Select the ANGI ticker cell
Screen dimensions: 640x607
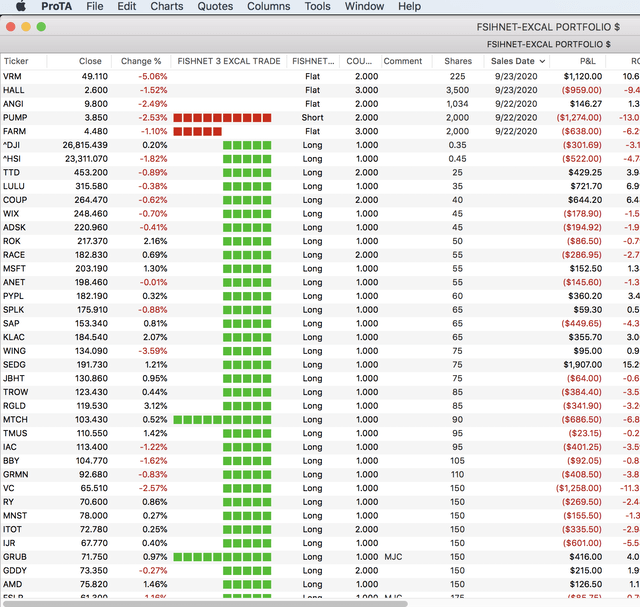pyautogui.click(x=13, y=104)
